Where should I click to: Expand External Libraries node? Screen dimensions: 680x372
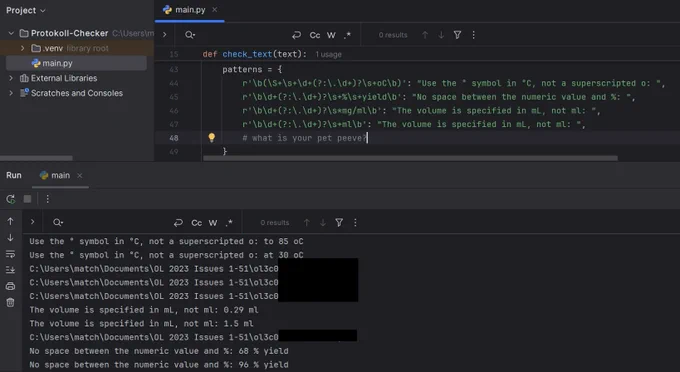[11, 78]
